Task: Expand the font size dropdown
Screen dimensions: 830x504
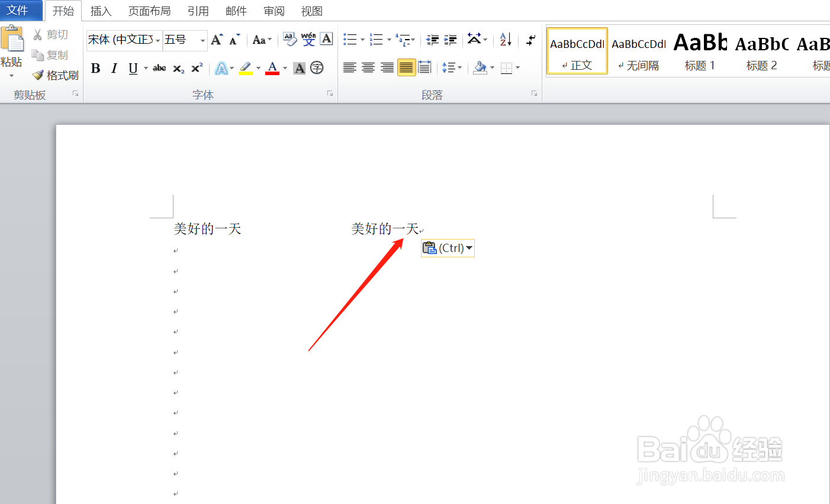Action: (201, 40)
